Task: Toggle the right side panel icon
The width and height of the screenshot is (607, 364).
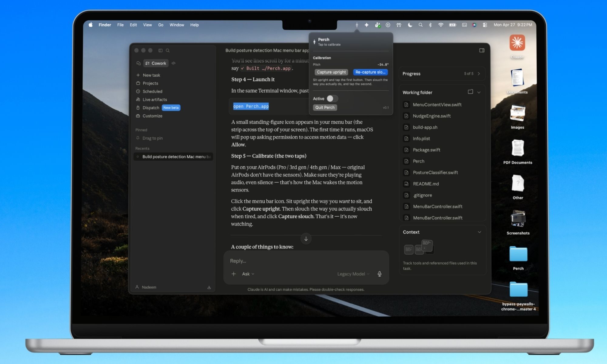Action: (482, 50)
